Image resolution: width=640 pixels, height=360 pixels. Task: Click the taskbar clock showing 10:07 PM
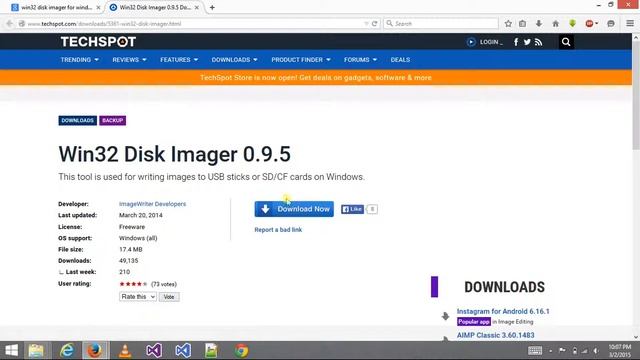620,351
